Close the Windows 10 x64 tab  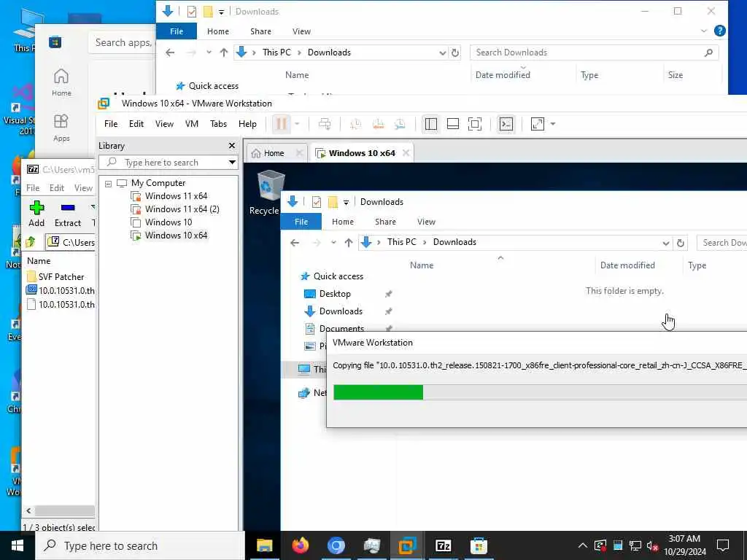(406, 153)
